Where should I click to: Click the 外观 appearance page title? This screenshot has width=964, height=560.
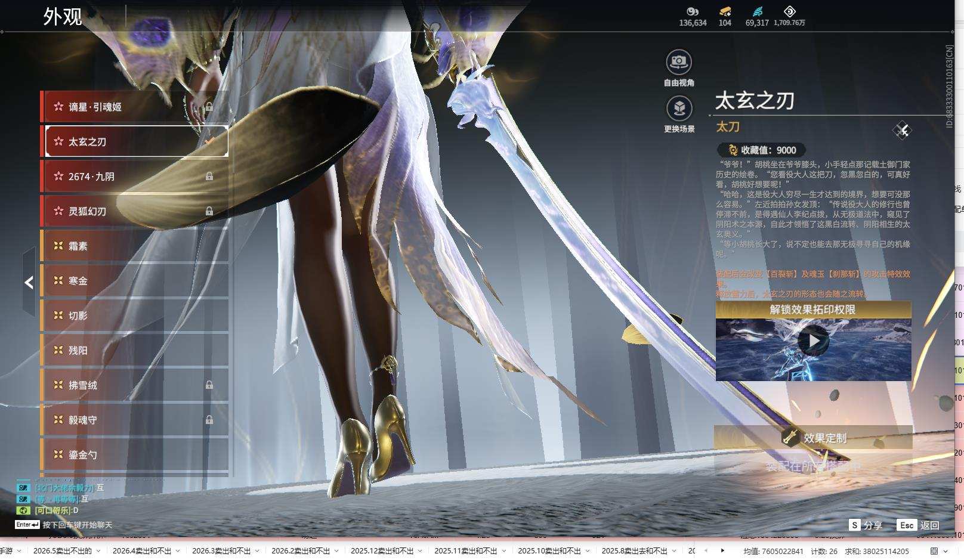tap(63, 17)
